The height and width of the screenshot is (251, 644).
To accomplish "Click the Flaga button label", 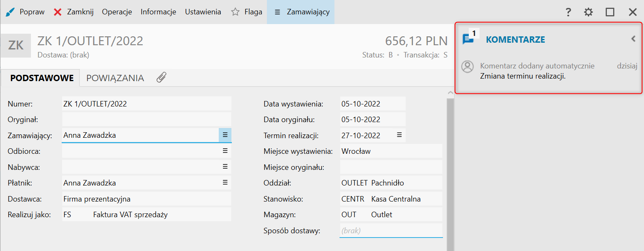I will pyautogui.click(x=253, y=12).
